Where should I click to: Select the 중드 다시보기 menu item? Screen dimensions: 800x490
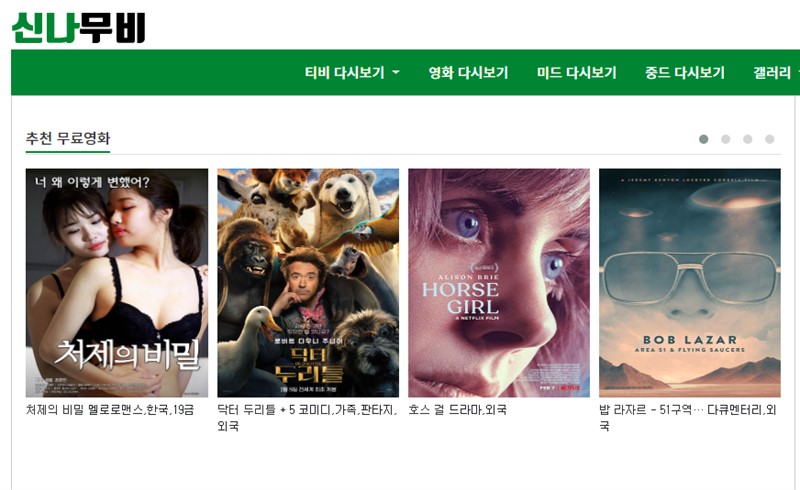(685, 73)
